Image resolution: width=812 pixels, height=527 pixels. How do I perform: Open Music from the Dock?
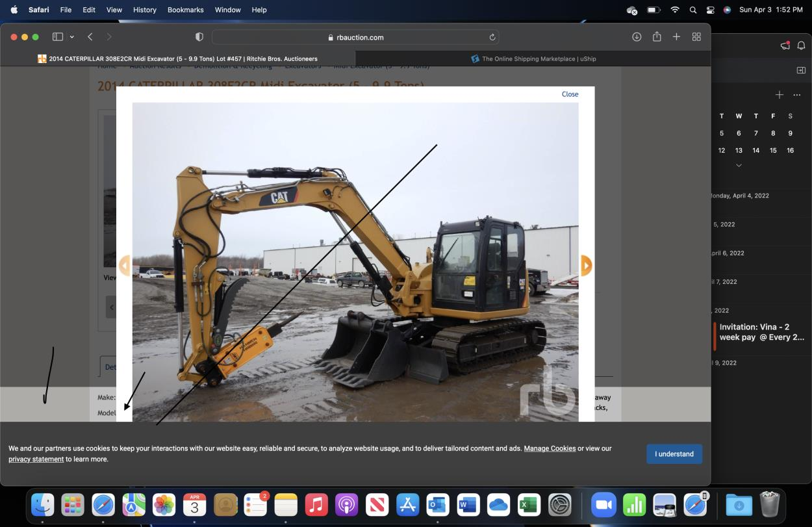(x=316, y=505)
